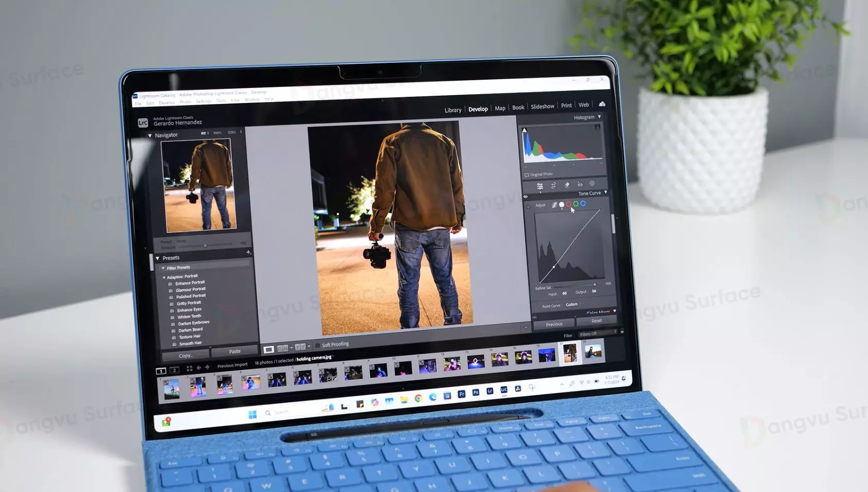The width and height of the screenshot is (868, 492).
Task: Collapse the Navigator panel
Action: pos(150,136)
